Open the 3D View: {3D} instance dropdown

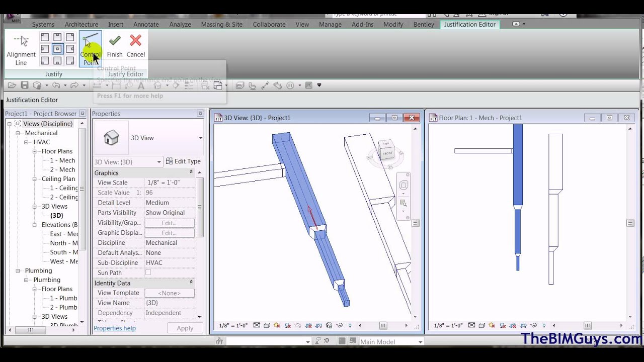coord(159,161)
